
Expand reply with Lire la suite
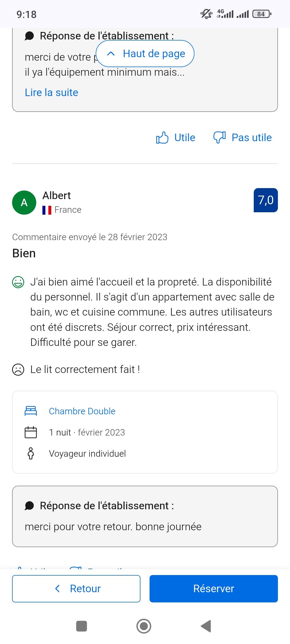coord(52,93)
